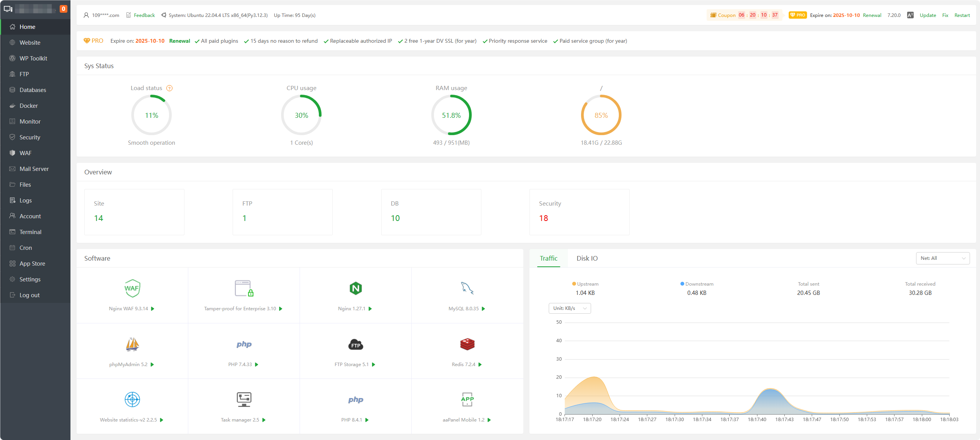This screenshot has width=980, height=440.
Task: Click the Coupon countdown ticket icon
Action: (x=713, y=15)
